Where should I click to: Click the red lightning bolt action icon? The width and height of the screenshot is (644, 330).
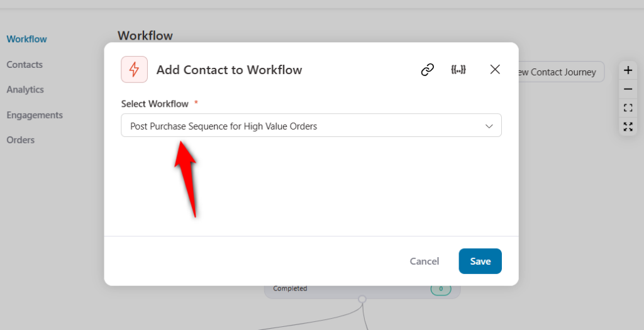(134, 70)
